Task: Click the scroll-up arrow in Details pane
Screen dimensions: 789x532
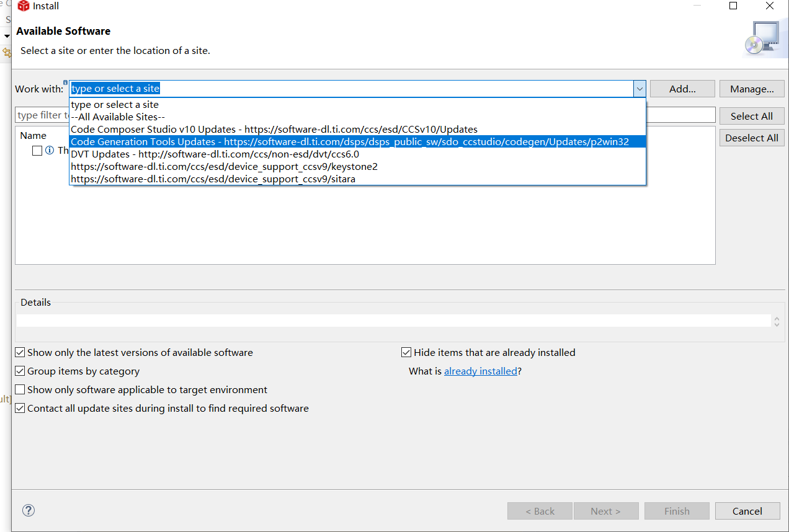Action: (776, 317)
